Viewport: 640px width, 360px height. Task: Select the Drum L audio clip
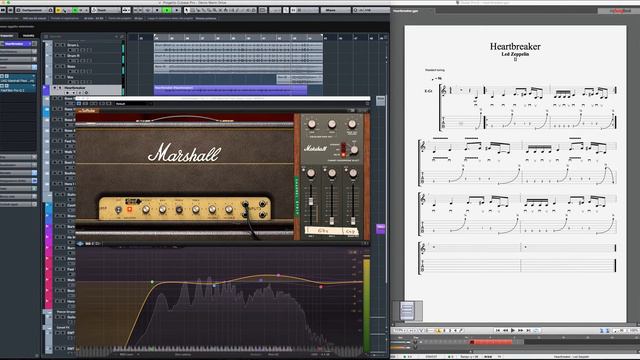[238, 47]
